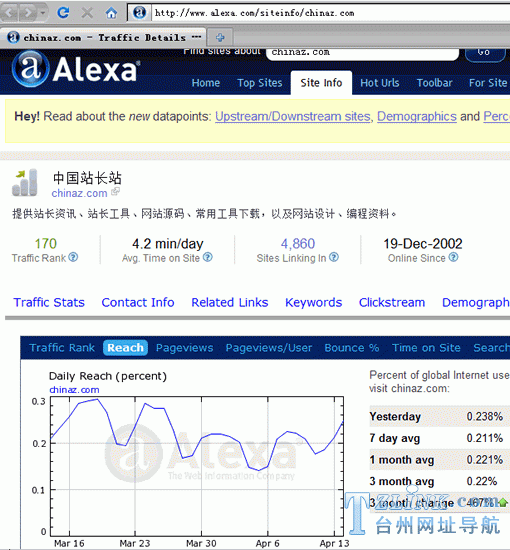Viewport: 510px width, 550px height.
Task: Open the Hot Urls navigation item
Action: [380, 83]
